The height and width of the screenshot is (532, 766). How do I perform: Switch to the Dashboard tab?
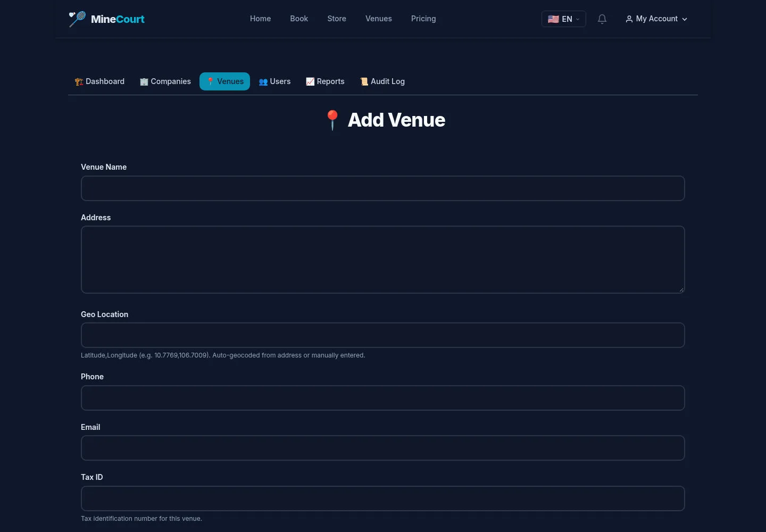pyautogui.click(x=99, y=81)
